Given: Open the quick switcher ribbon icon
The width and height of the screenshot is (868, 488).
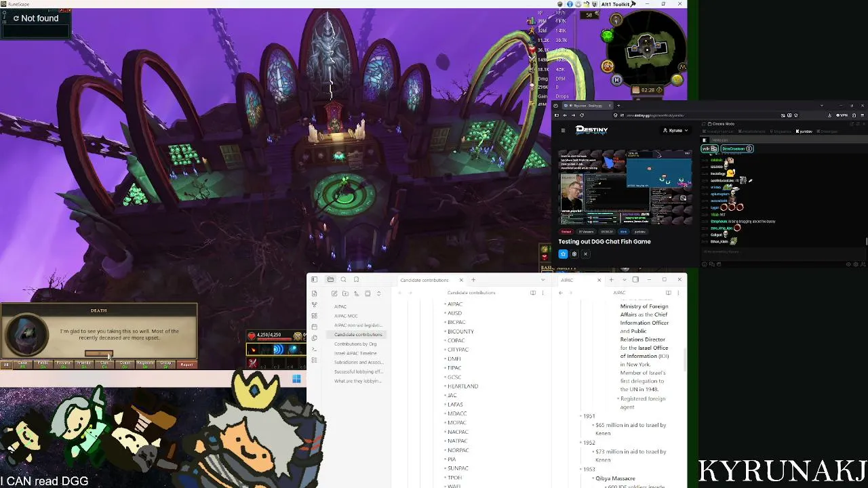Looking at the screenshot, I should [314, 293].
